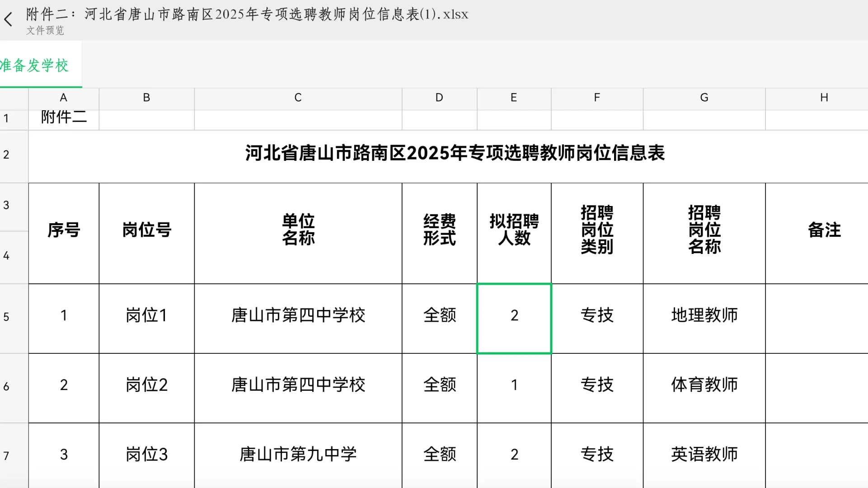Select column E header
Viewport: 868px width, 488px height.
tap(514, 98)
